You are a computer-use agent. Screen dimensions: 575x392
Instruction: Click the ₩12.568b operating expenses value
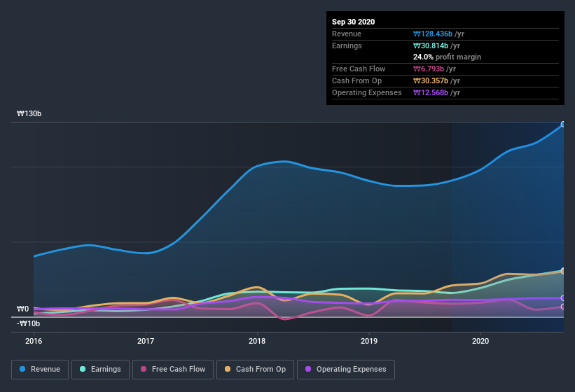(x=431, y=92)
